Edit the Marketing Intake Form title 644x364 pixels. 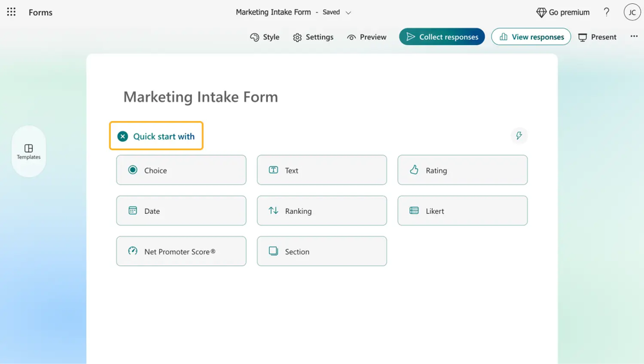(x=201, y=97)
